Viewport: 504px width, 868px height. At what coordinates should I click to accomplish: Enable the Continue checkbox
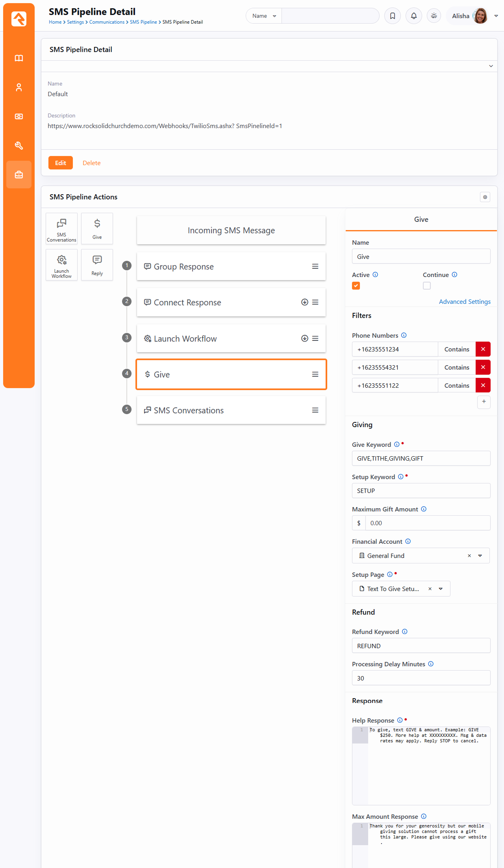click(427, 286)
